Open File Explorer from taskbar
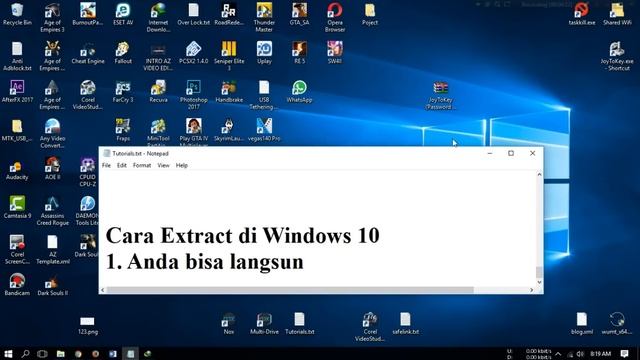Viewport: 640px width, 360px height. click(x=60, y=353)
